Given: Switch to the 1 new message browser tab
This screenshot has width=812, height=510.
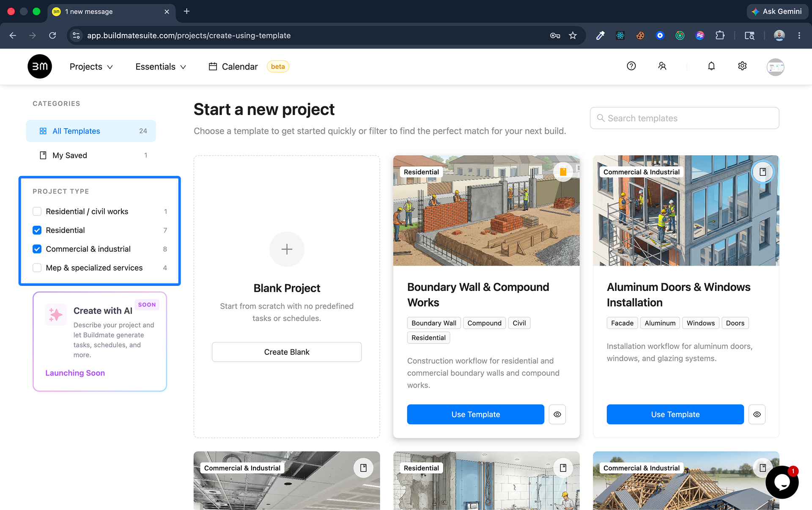Looking at the screenshot, I should [111, 11].
